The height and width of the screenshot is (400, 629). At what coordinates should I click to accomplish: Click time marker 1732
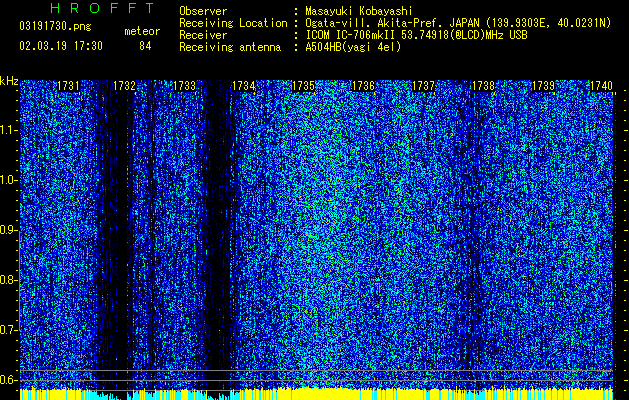[x=124, y=86]
